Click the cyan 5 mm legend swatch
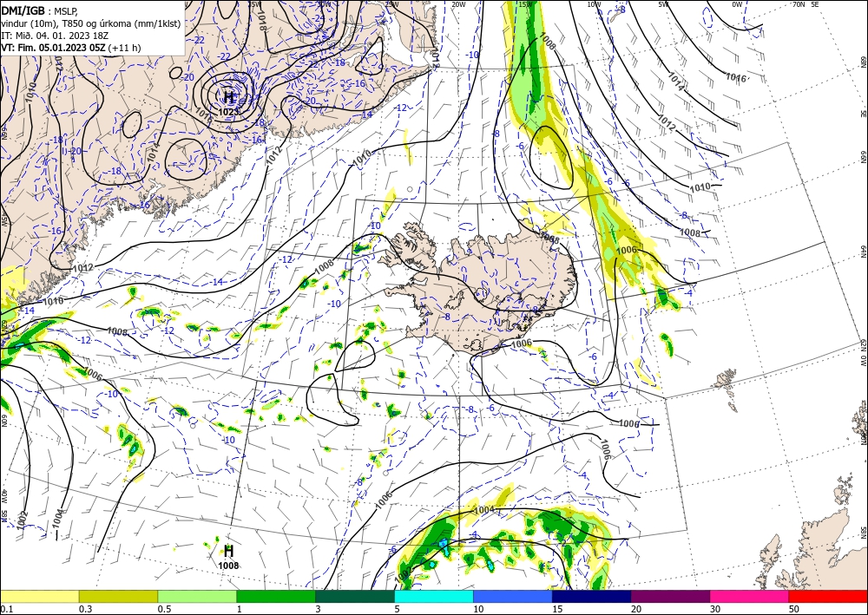Image resolution: width=868 pixels, height=615 pixels. 434,596
